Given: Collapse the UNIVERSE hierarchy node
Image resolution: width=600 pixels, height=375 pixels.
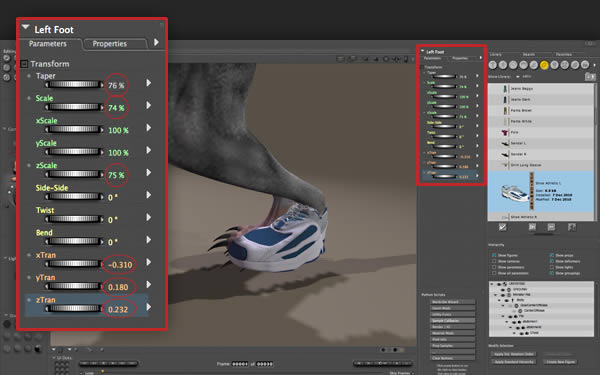Looking at the screenshot, I should (x=492, y=284).
